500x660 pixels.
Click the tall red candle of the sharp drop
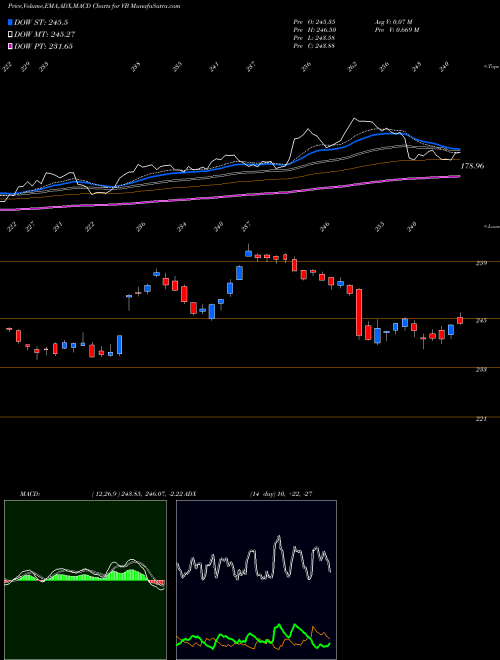[359, 312]
